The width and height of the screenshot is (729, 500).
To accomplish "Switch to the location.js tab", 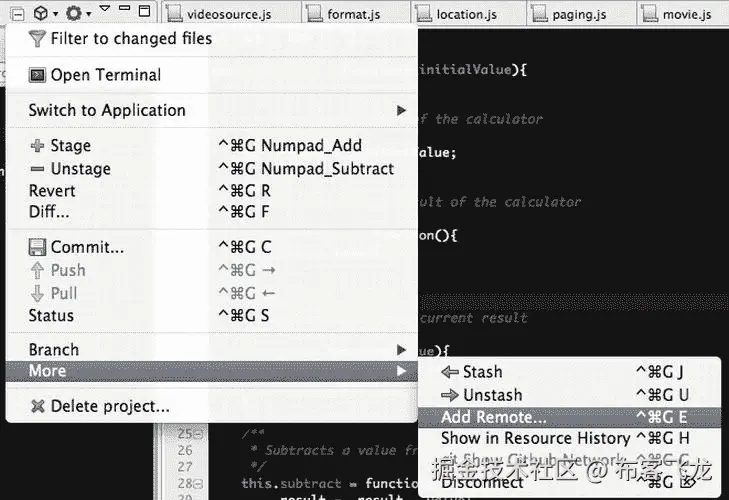I will point(469,14).
